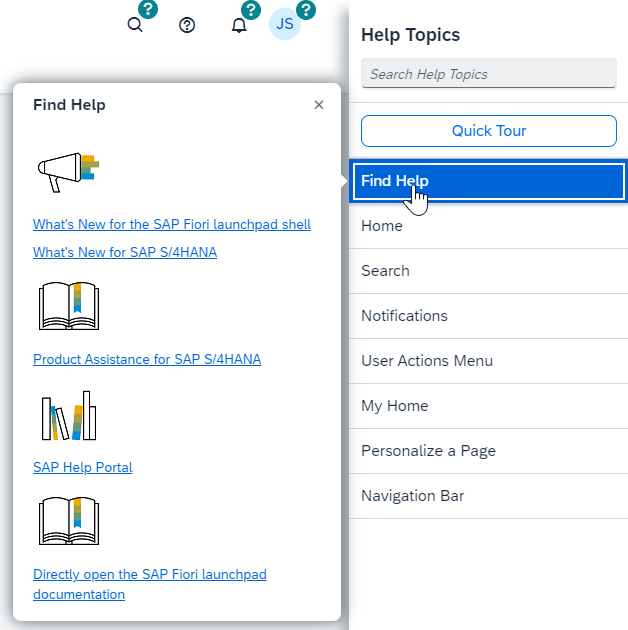The image size is (628, 630).
Task: Click the book icon above launchpad documentation link
Action: 68,522
